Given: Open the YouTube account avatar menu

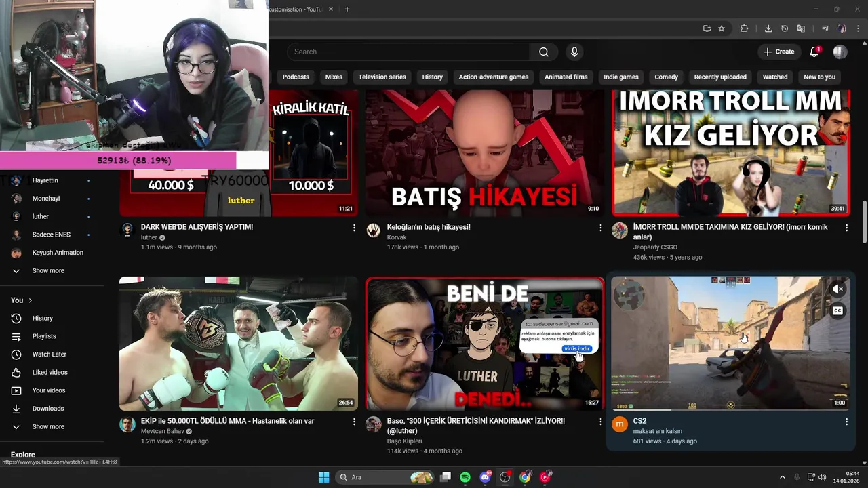Looking at the screenshot, I should pyautogui.click(x=840, y=52).
